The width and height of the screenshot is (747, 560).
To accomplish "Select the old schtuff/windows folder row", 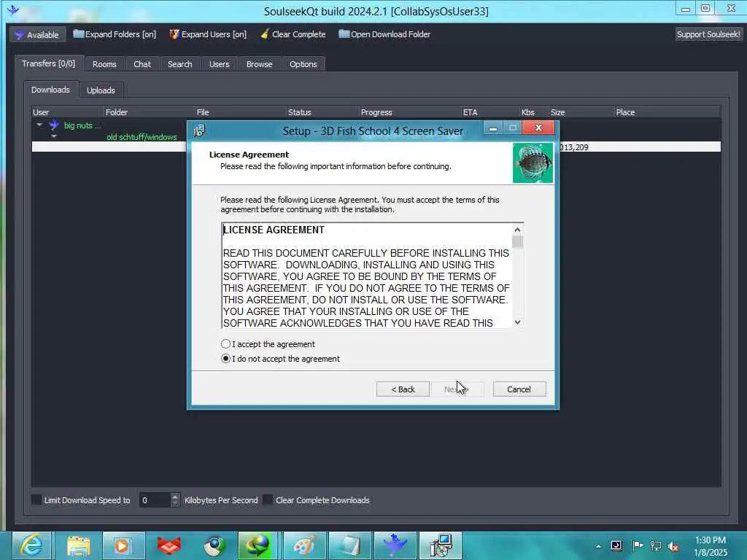I will (x=142, y=137).
